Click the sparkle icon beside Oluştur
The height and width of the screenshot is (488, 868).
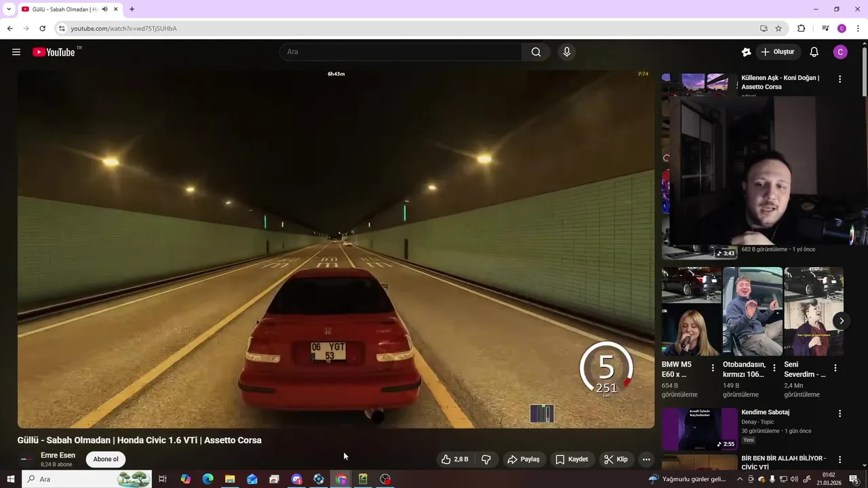click(747, 52)
